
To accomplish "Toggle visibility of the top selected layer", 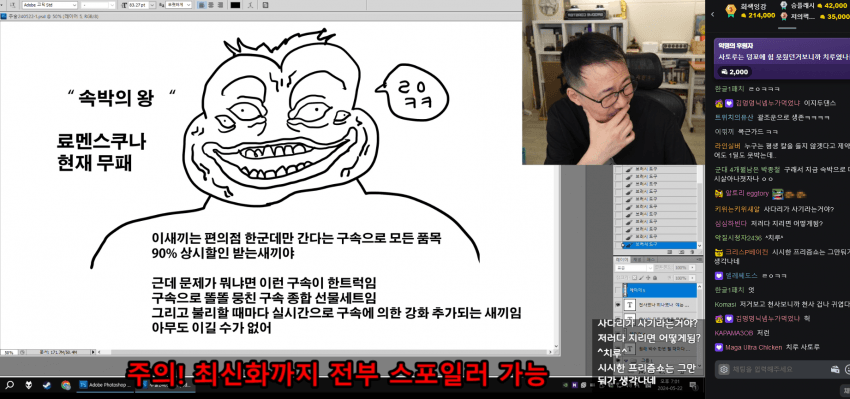I will click(617, 290).
